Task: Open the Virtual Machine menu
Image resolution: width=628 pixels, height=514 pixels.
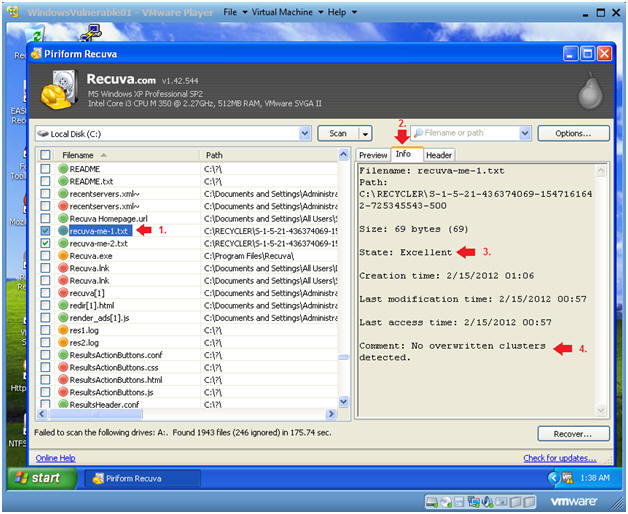Action: (287, 12)
